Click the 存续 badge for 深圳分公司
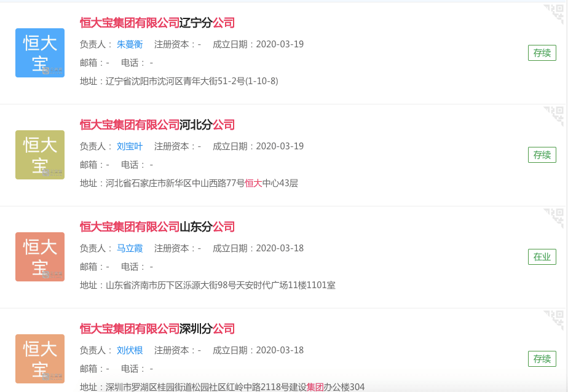The height and width of the screenshot is (392, 568). pyautogui.click(x=542, y=359)
